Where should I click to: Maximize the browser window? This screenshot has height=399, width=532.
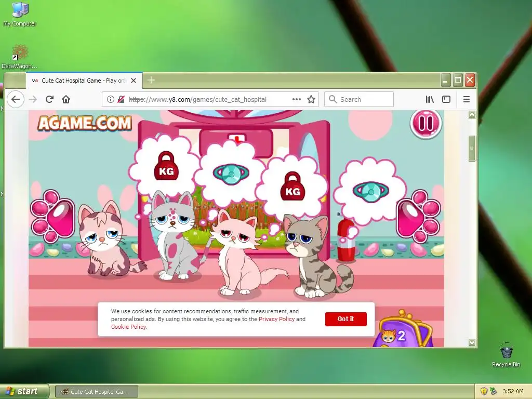point(458,81)
